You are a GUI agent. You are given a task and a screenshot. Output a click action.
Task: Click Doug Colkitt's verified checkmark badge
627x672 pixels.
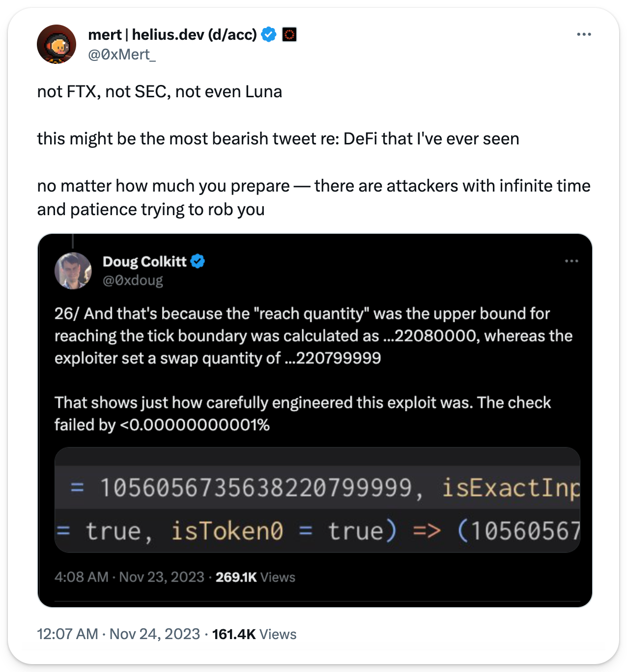198,261
